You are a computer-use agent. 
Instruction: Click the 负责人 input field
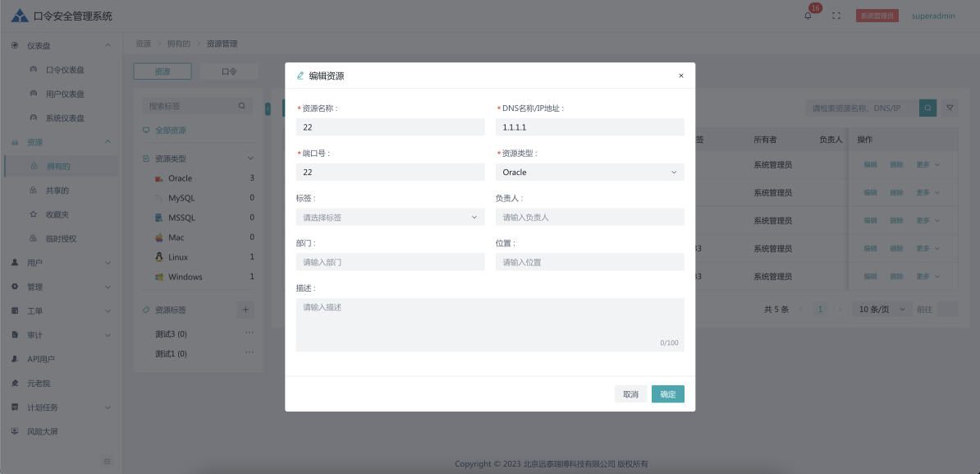[x=589, y=218]
